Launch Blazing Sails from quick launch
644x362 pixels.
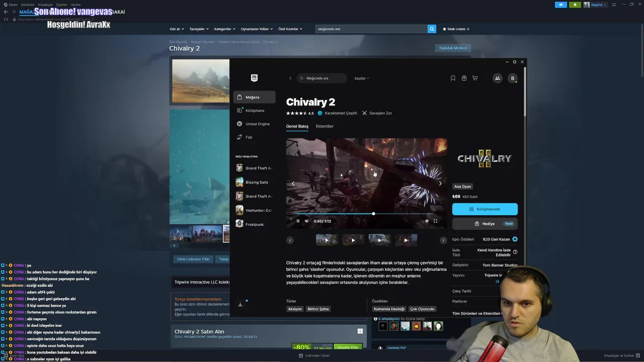coord(254,182)
